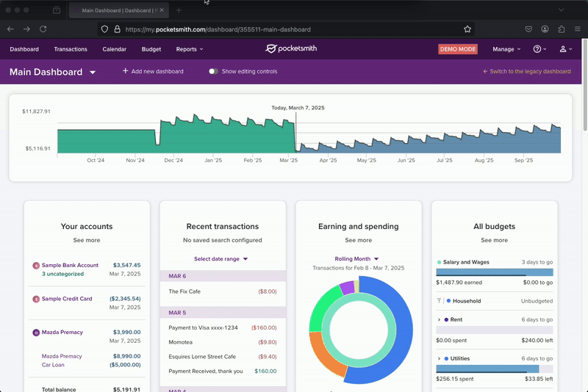Switch to the legacy dashboard link
Image resolution: width=588 pixels, height=392 pixels.
click(x=526, y=72)
